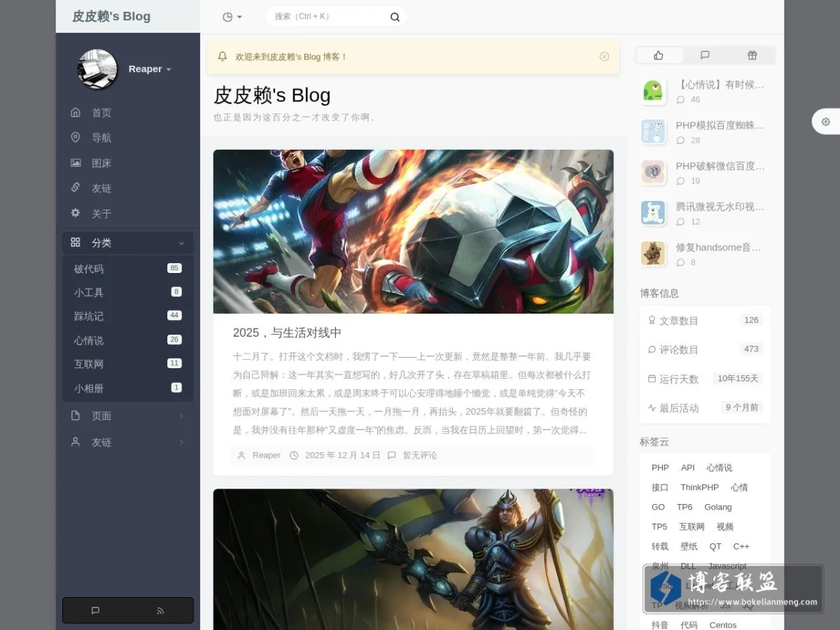Click the avatar beside 修复handsome音 post
The height and width of the screenshot is (630, 840).
[x=653, y=253]
